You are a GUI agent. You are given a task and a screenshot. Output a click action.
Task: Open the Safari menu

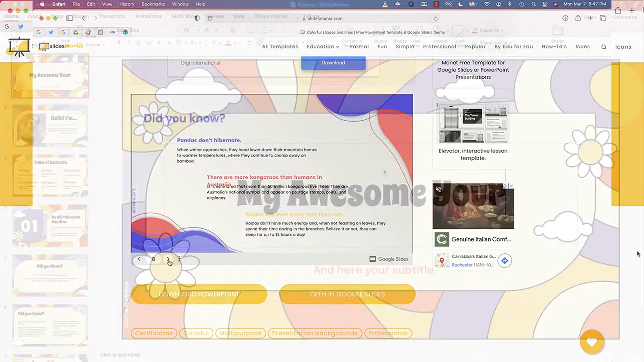pos(59,4)
